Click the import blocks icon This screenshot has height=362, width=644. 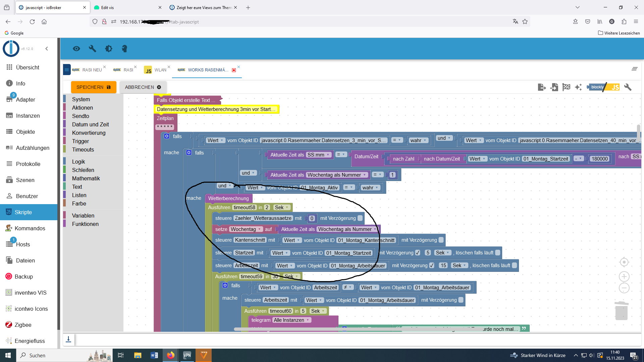(554, 87)
